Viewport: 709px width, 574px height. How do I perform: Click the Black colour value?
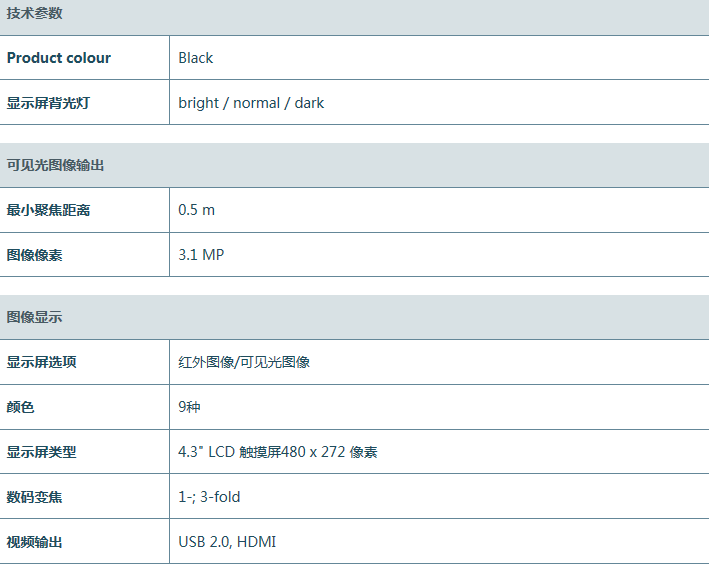(196, 58)
